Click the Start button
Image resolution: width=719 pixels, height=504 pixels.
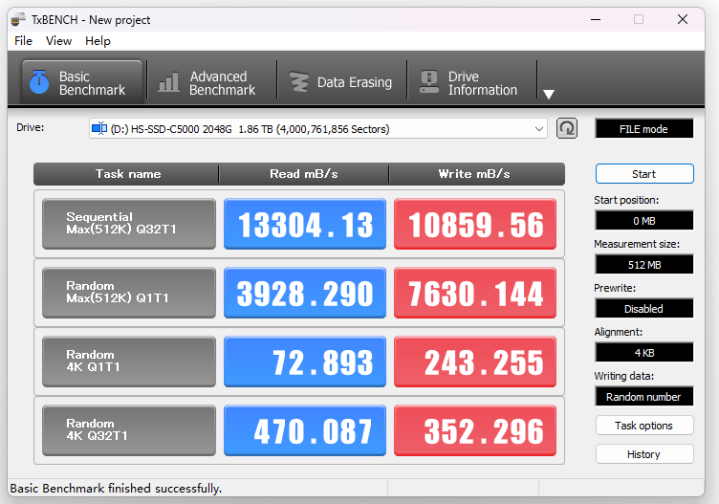click(644, 174)
